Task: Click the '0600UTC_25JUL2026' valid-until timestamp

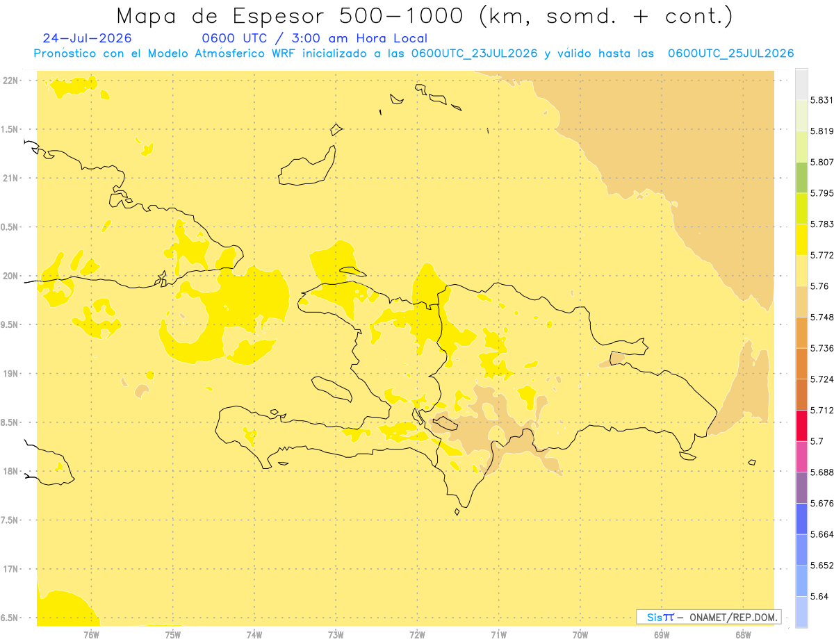Action: [731, 53]
